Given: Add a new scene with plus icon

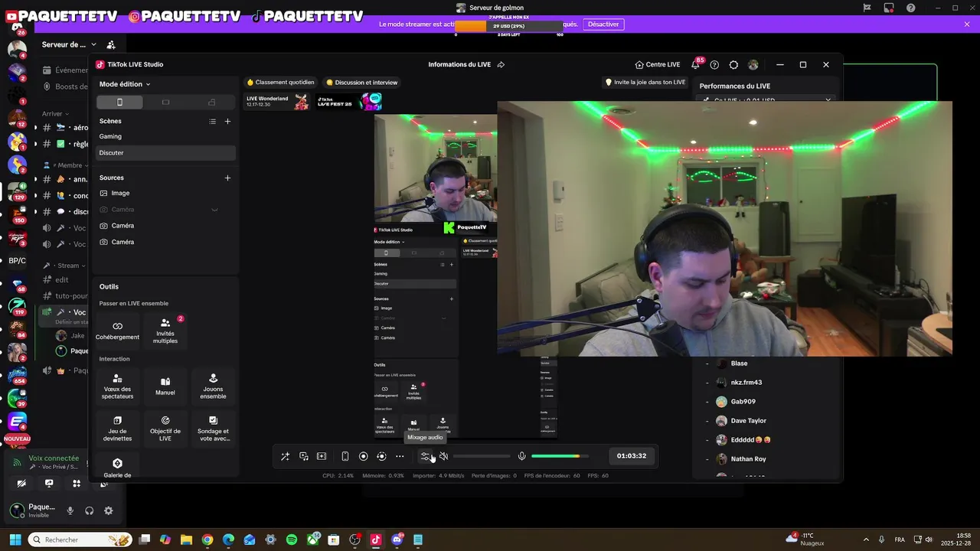Looking at the screenshot, I should (227, 121).
